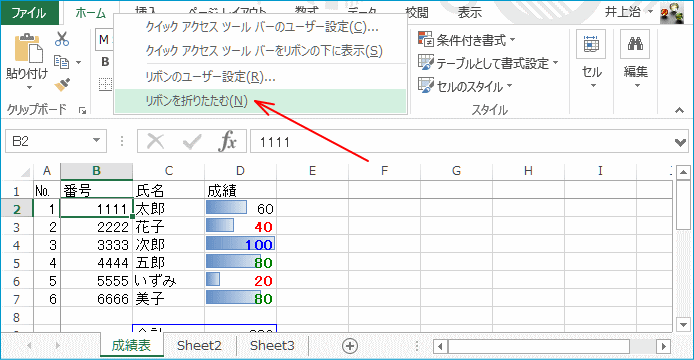
Task: Click the 成績 header cell
Action: coord(240,191)
